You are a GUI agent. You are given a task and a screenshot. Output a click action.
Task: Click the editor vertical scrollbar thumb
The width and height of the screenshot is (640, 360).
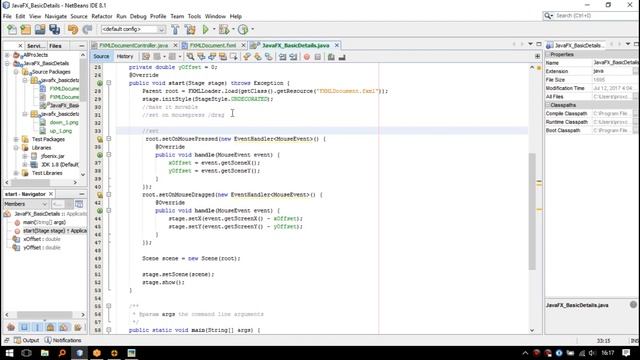532,211
